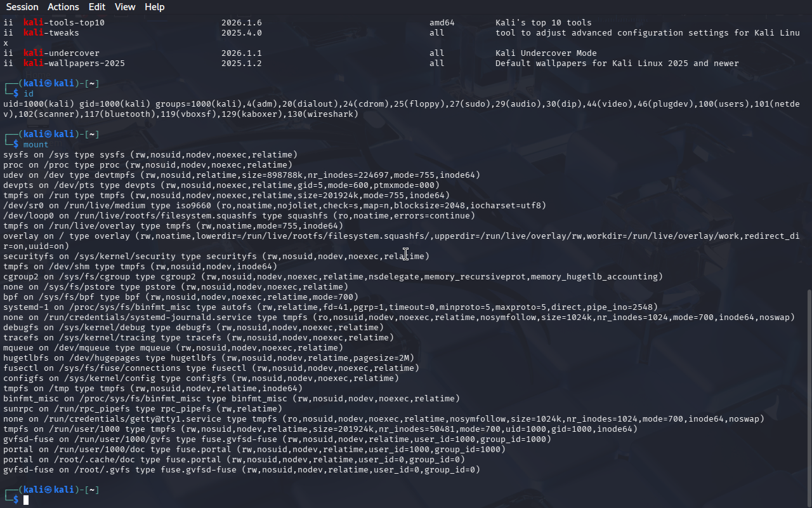Open the Actions menu
Screen dimensions: 812x508
(x=63, y=7)
